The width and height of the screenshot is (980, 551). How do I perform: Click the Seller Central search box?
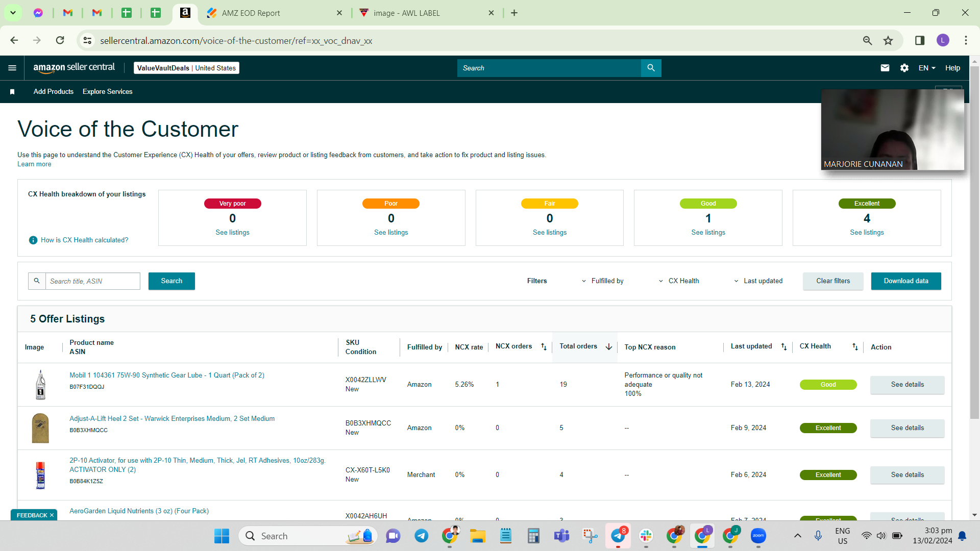549,68
